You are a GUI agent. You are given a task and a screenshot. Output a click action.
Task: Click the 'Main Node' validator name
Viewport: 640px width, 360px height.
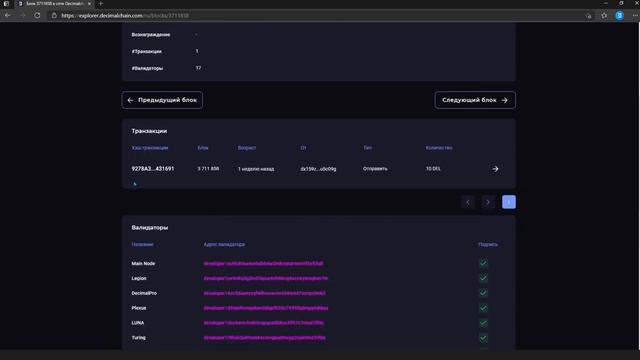click(143, 264)
